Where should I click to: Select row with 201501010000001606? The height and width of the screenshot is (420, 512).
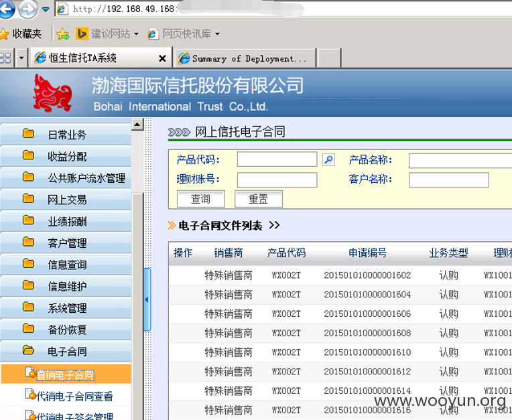[x=340, y=313]
